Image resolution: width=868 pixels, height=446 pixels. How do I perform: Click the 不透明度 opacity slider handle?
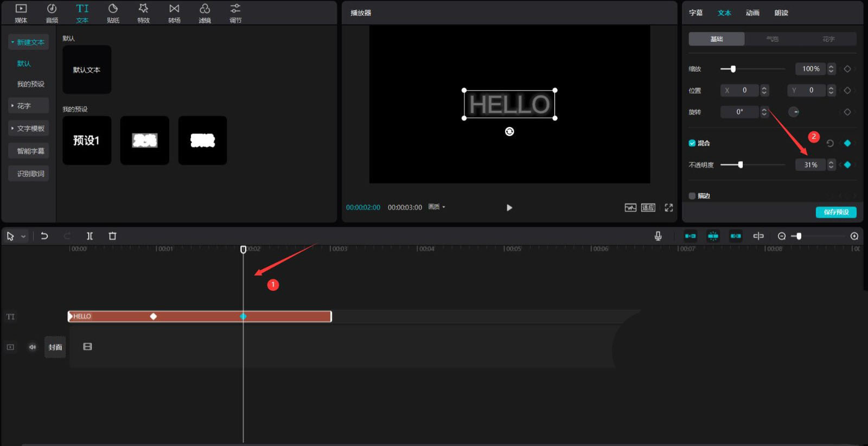click(x=741, y=165)
